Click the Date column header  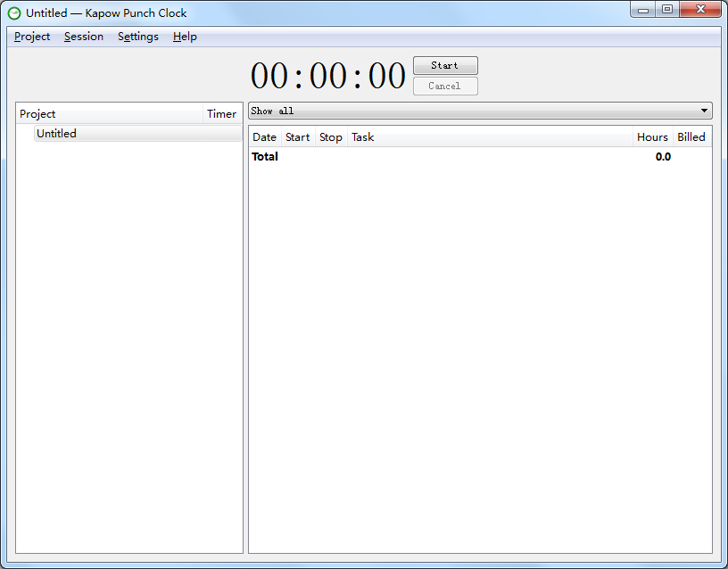tap(265, 137)
